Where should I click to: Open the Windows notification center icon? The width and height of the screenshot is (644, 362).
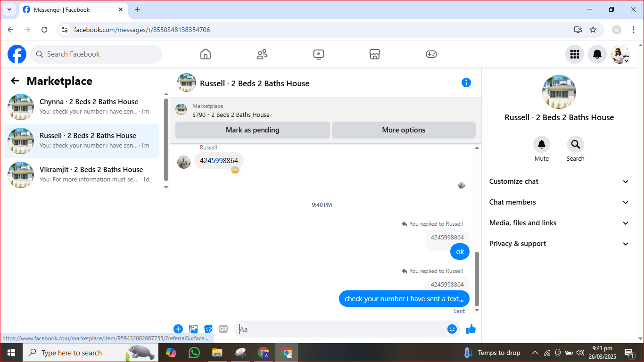629,353
